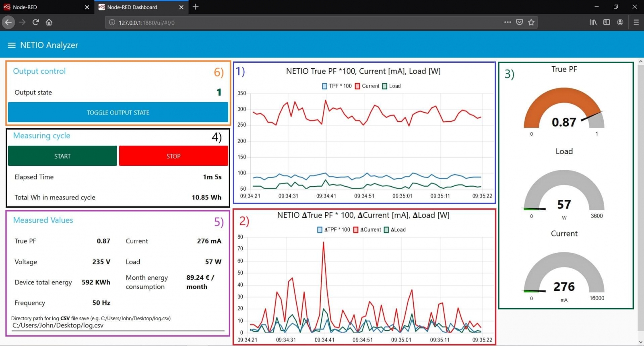The width and height of the screenshot is (644, 346).
Task: Restore down the browser window
Action: pos(615,7)
